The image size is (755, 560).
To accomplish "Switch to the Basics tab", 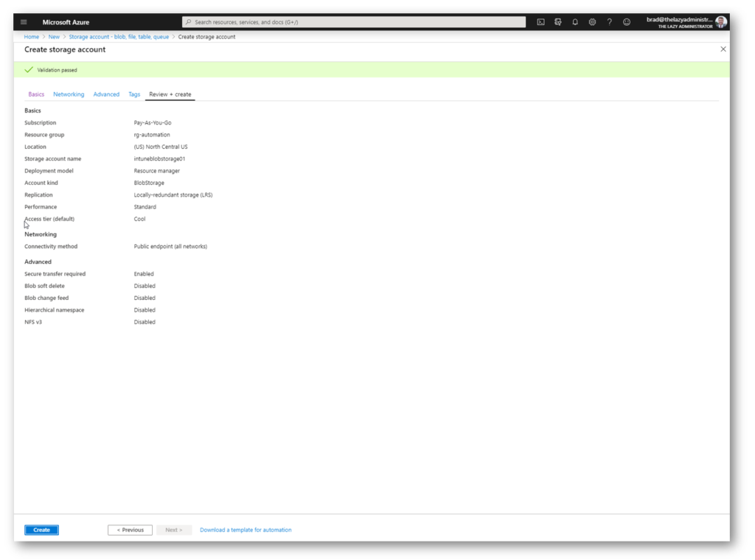I will click(36, 94).
